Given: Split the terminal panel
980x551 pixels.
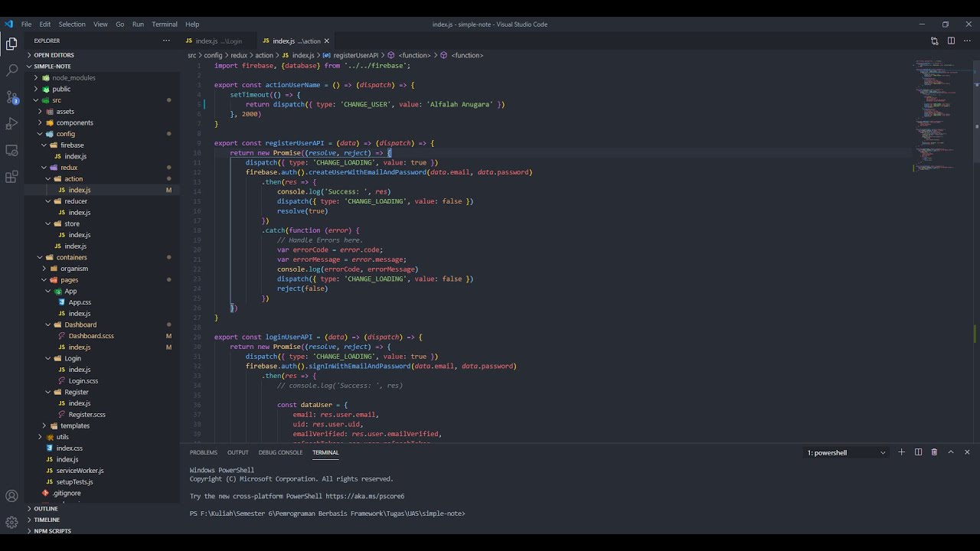Looking at the screenshot, I should 918,452.
